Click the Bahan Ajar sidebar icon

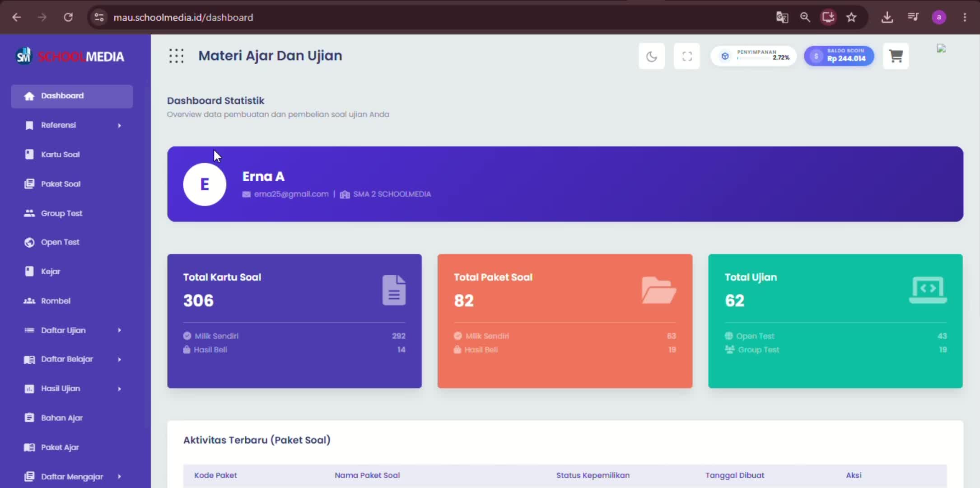tap(29, 418)
